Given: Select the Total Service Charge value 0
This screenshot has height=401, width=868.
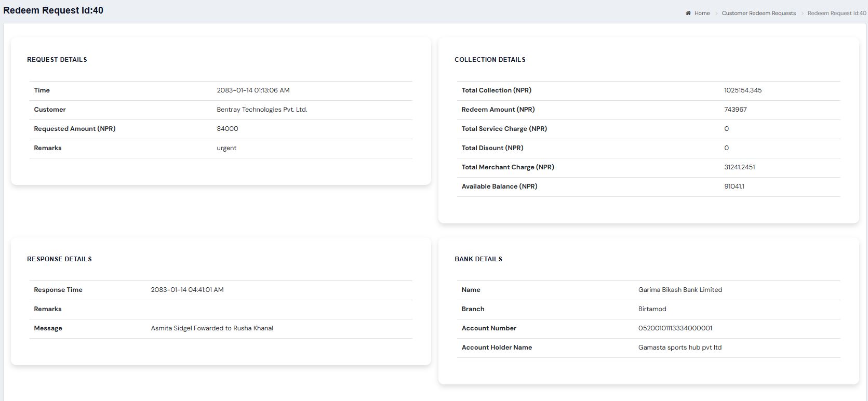Looking at the screenshot, I should coord(726,129).
